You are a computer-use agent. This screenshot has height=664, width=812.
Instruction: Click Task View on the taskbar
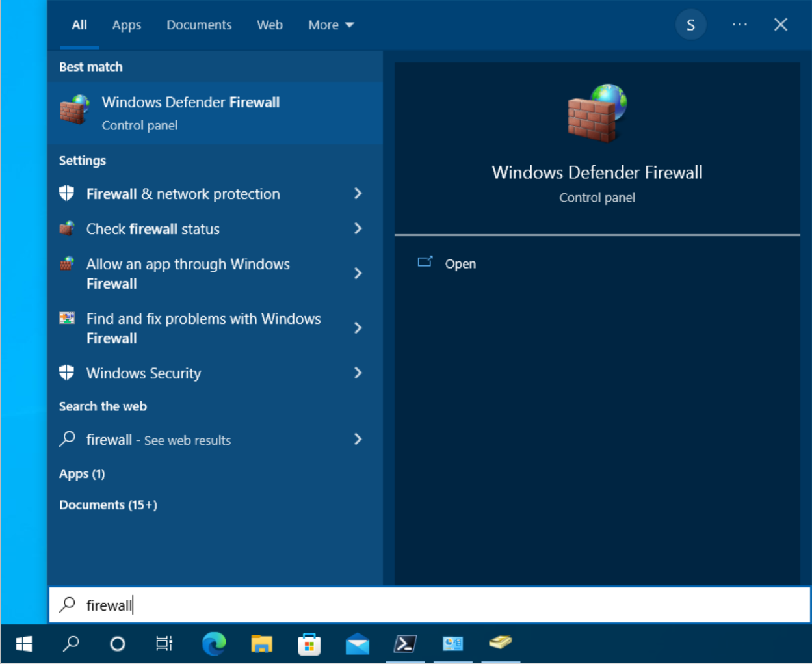164,644
